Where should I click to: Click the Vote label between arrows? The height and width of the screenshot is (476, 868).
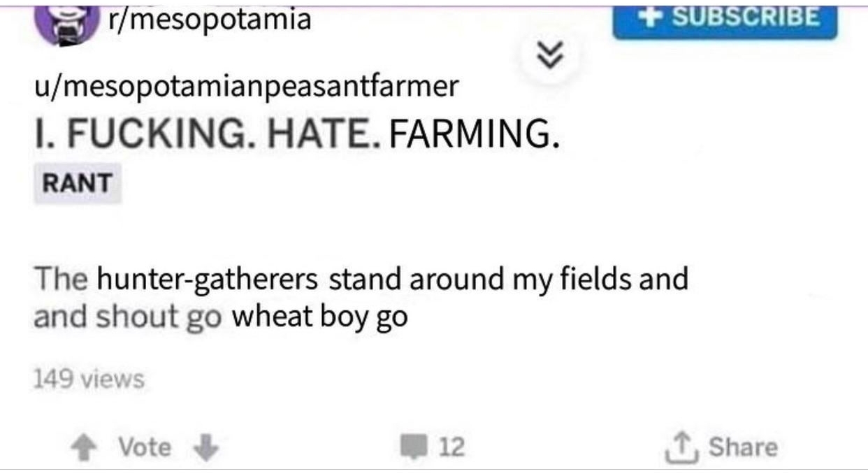coord(144,447)
